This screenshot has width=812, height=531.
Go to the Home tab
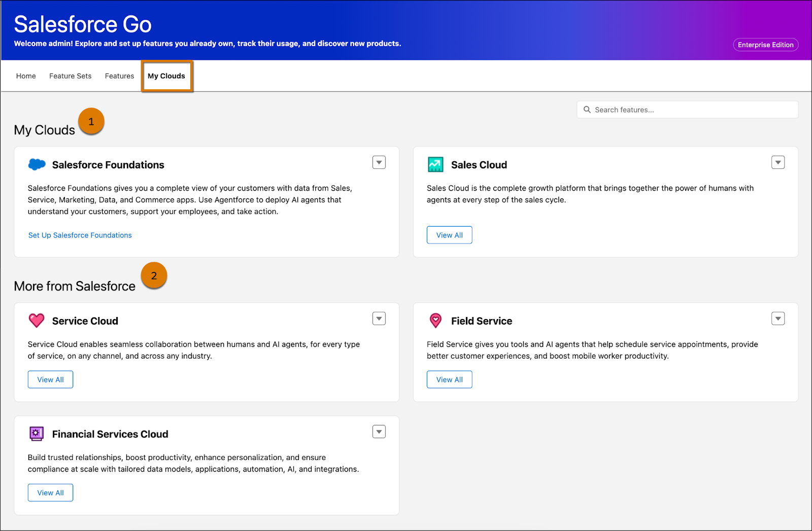26,76
